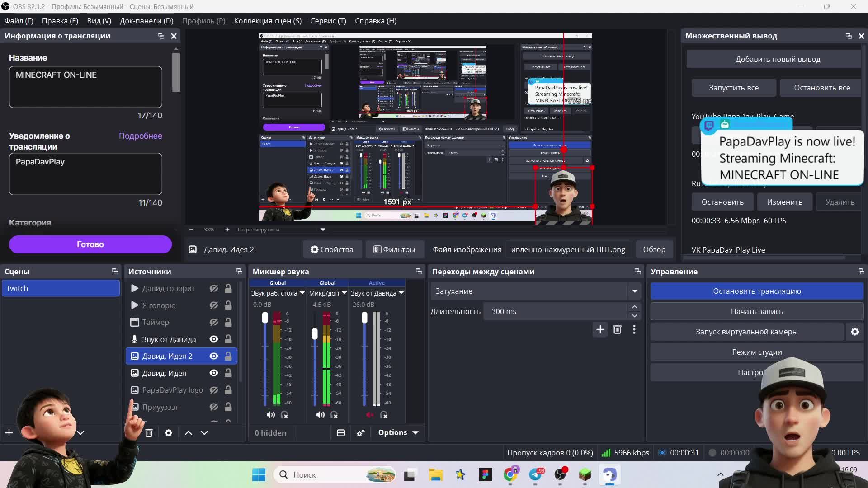Expand the Давид говорит source group

click(135, 288)
